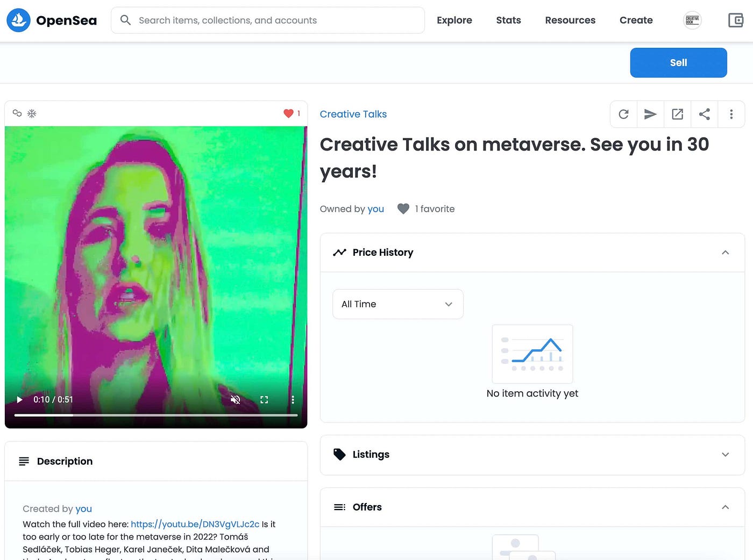
Task: Click the Description section header
Action: pyautogui.click(x=156, y=461)
